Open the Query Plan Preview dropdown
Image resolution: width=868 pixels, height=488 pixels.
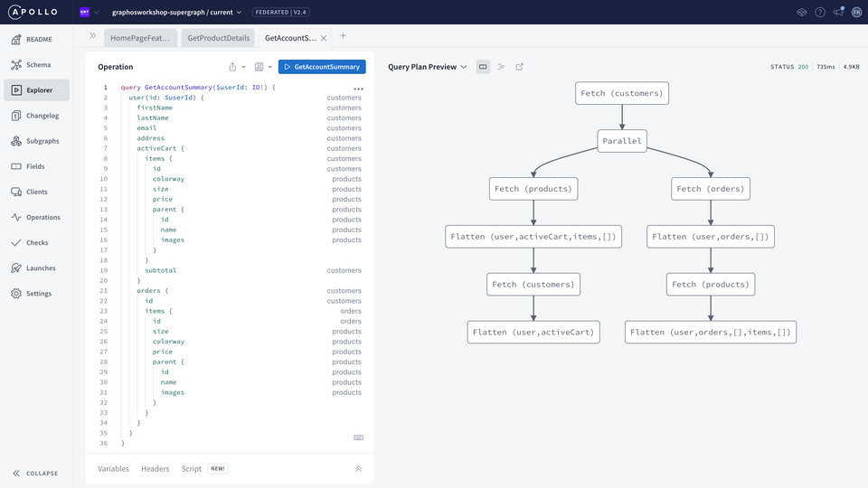428,67
